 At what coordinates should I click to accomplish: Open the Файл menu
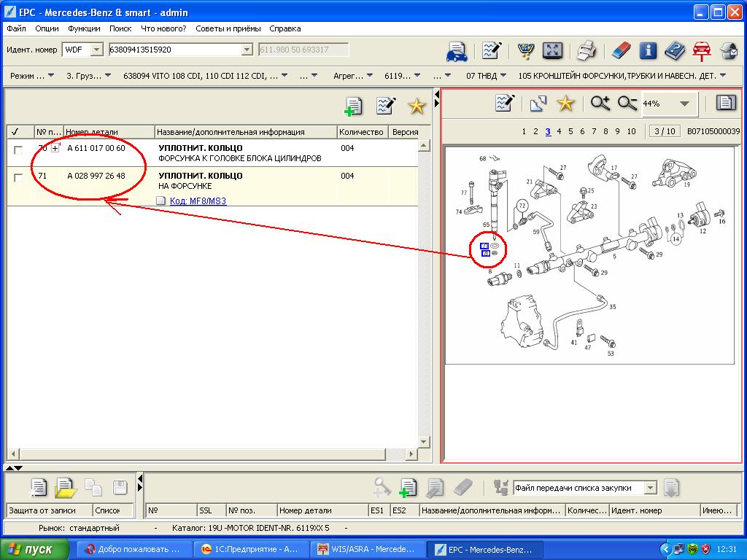(16, 28)
